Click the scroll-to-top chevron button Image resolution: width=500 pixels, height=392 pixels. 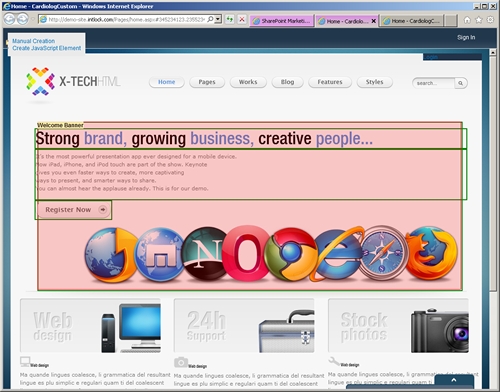[x=454, y=381]
